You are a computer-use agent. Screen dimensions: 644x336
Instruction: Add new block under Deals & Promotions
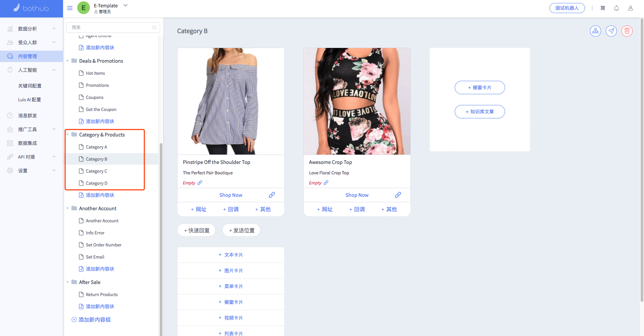(96, 121)
